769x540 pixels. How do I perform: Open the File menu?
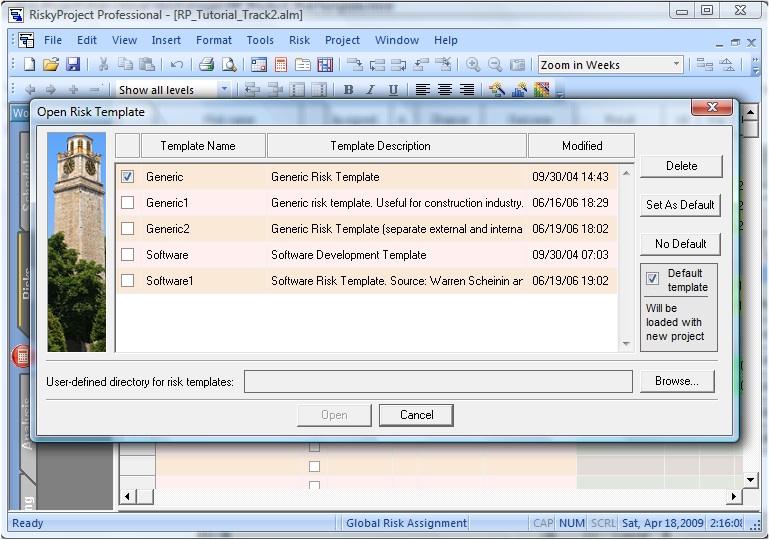tap(53, 40)
